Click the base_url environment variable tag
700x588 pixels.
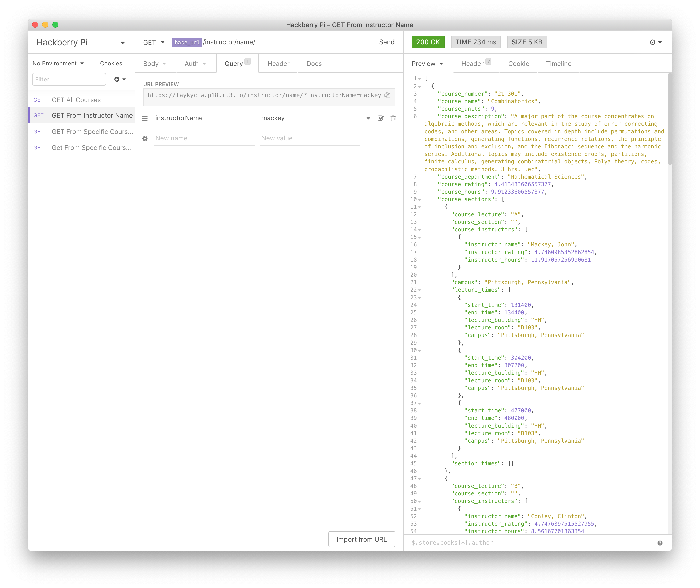[x=187, y=42]
